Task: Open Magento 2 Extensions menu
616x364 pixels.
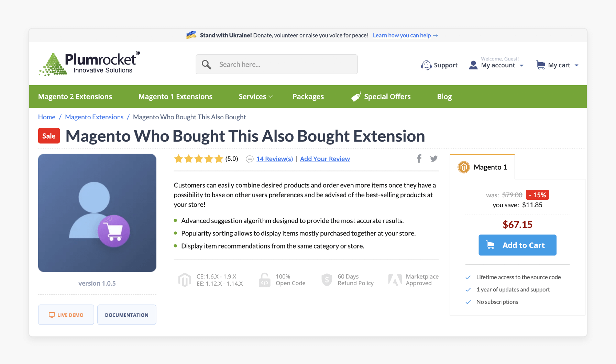Action: [x=75, y=97]
